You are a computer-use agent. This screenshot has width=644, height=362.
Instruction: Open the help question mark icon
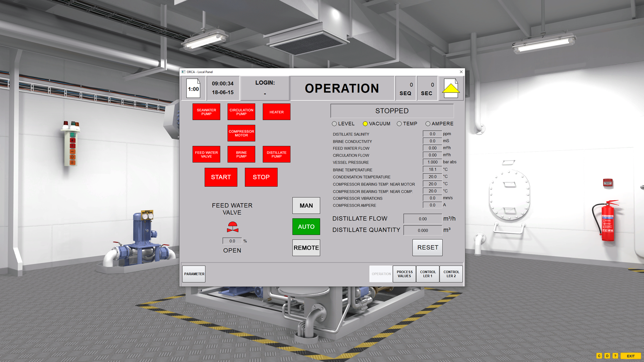[615, 356]
